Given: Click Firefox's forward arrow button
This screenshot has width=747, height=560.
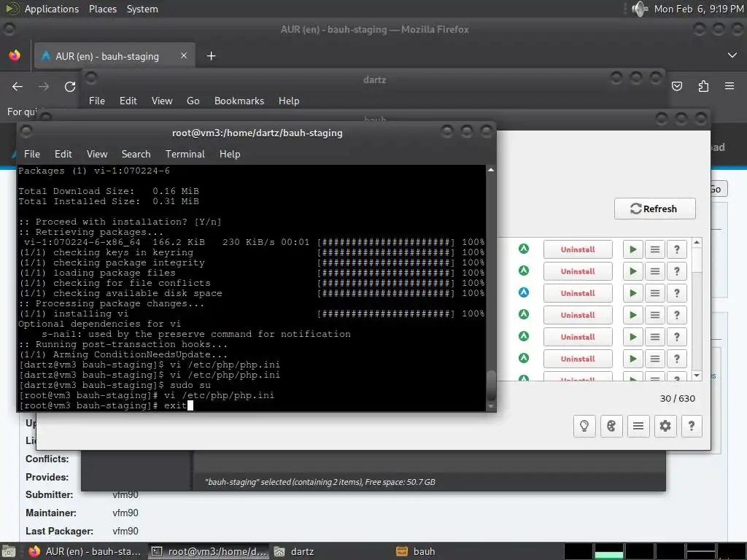Looking at the screenshot, I should pos(44,87).
